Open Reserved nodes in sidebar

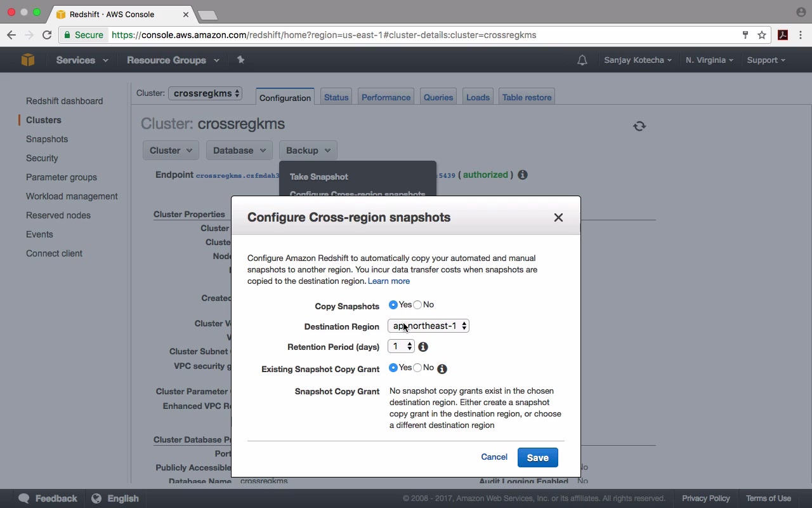pos(58,215)
